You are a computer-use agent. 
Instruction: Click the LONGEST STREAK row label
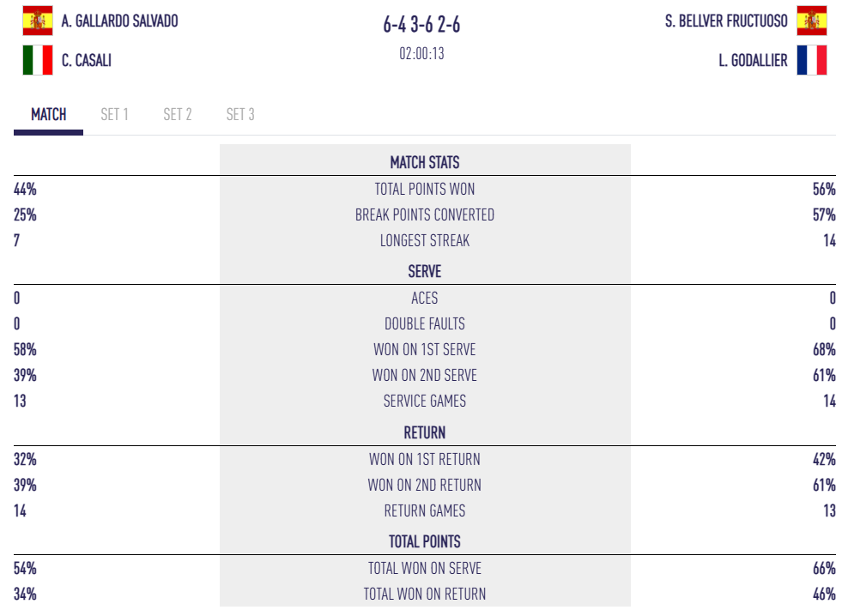tap(424, 240)
